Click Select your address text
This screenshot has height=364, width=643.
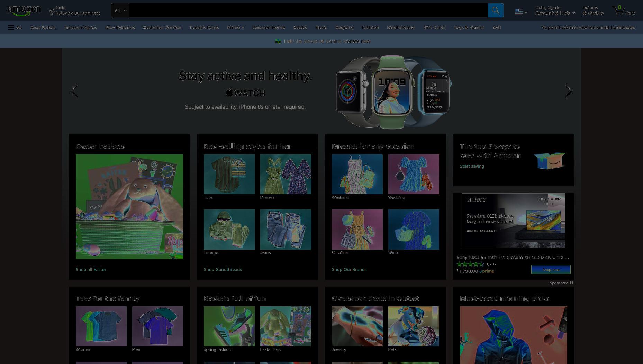point(78,13)
